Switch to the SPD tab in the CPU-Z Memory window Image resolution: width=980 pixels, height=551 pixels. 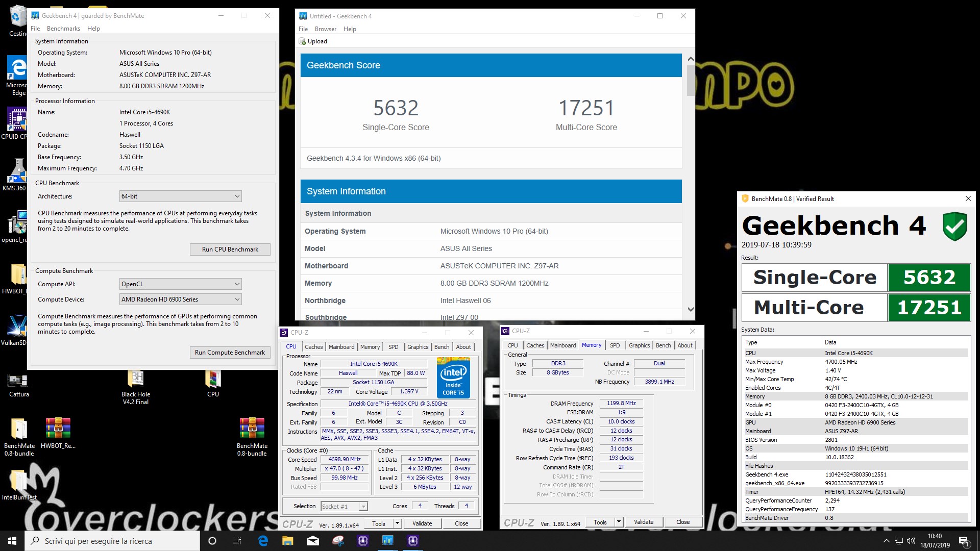coord(615,345)
